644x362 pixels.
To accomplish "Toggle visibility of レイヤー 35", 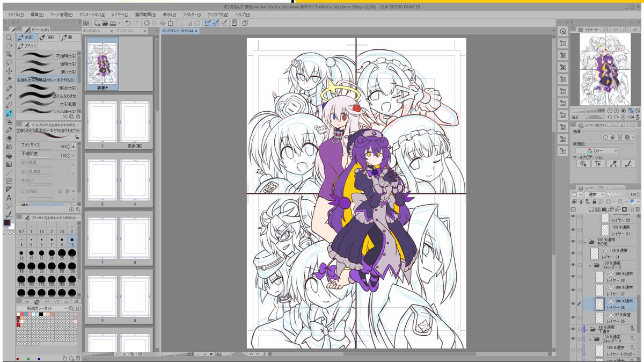I will tap(573, 317).
